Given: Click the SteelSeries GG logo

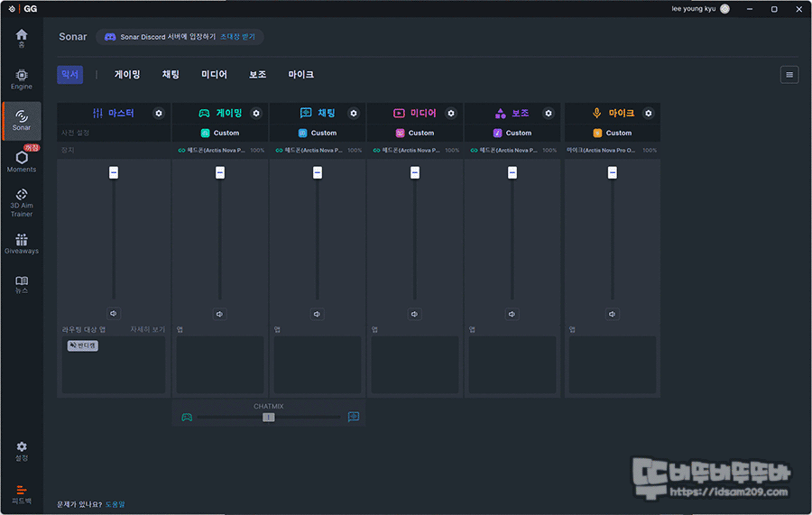Looking at the screenshot, I should (23, 9).
